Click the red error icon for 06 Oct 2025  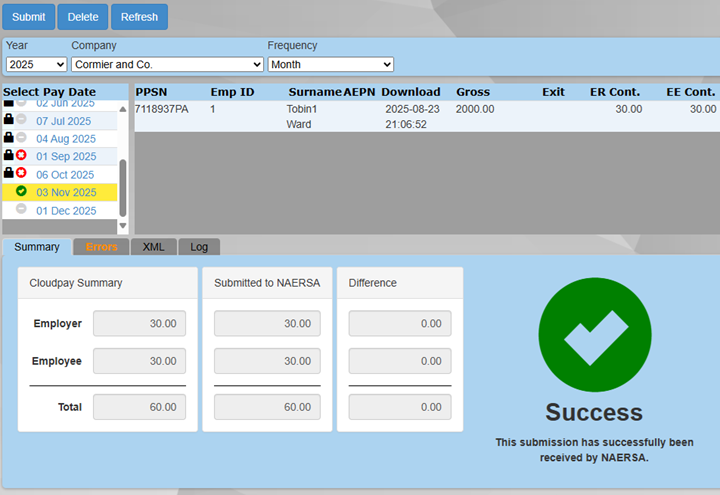21,174
